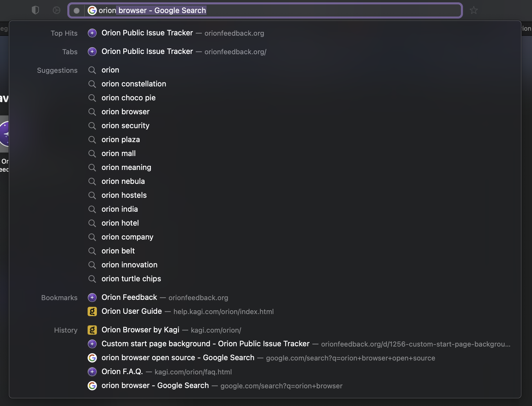The height and width of the screenshot is (406, 532).
Task: Open the Orion Browser by Kagi history entry
Action: pyautogui.click(x=140, y=330)
